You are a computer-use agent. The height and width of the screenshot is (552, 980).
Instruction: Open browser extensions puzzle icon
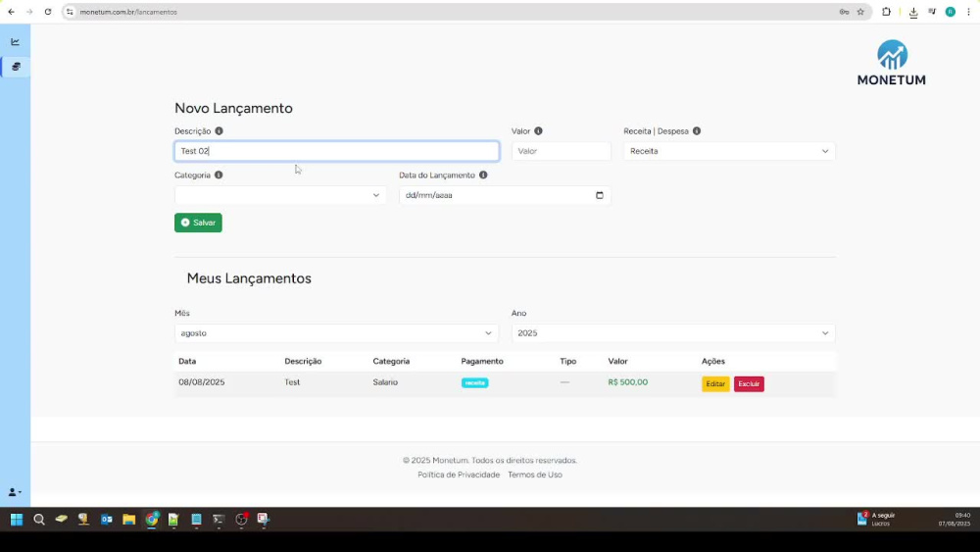[886, 12]
